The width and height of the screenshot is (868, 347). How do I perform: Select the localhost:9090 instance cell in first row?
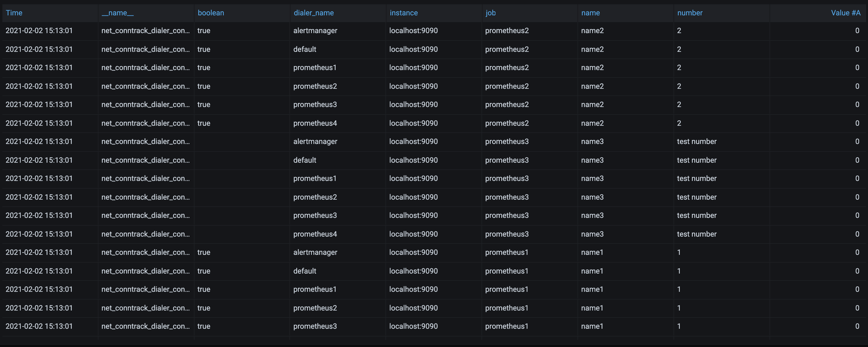click(x=413, y=30)
